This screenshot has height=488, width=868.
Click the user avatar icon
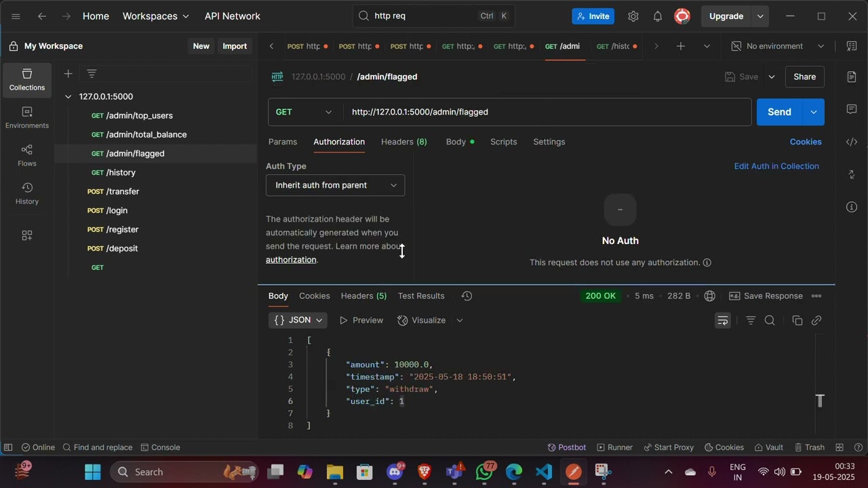[682, 16]
